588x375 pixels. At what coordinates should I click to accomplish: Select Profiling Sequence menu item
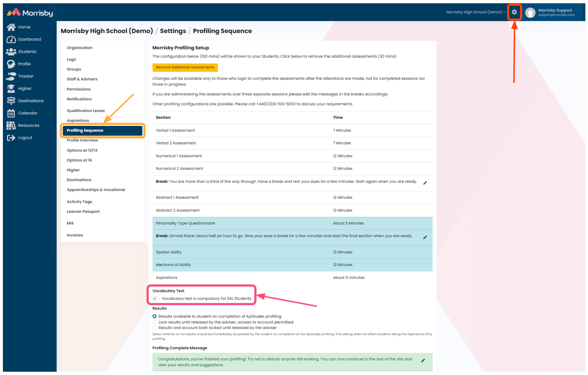(103, 131)
